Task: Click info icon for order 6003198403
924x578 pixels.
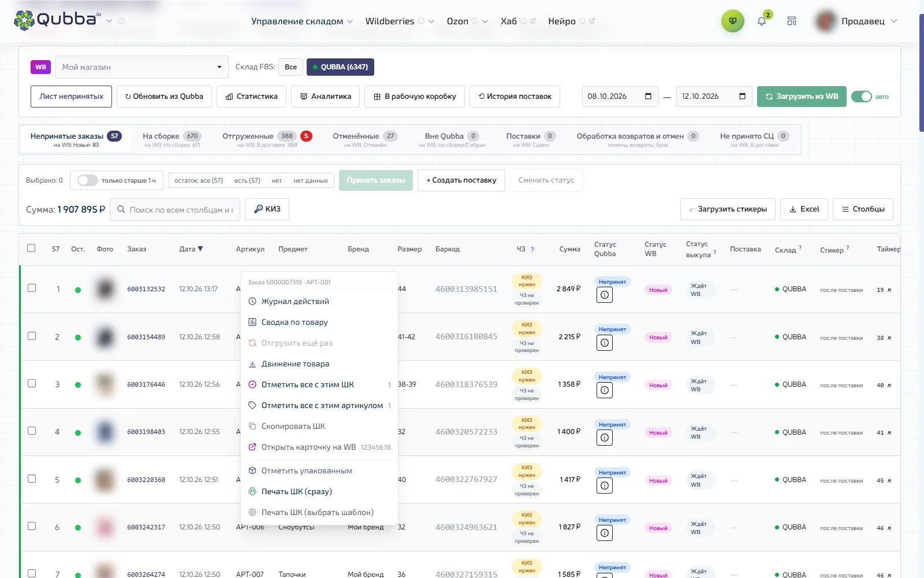Action: [x=604, y=438]
